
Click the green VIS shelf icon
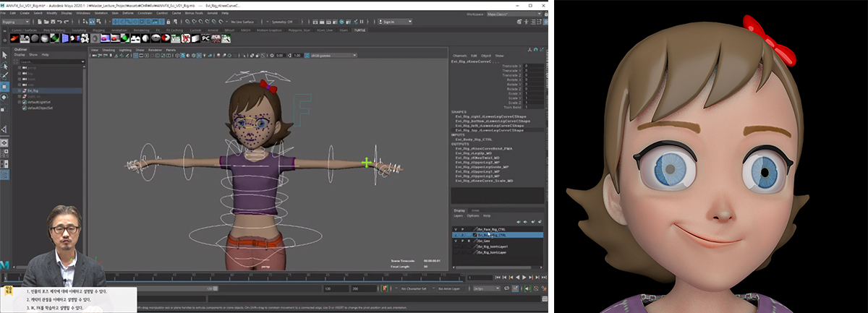click(175, 38)
